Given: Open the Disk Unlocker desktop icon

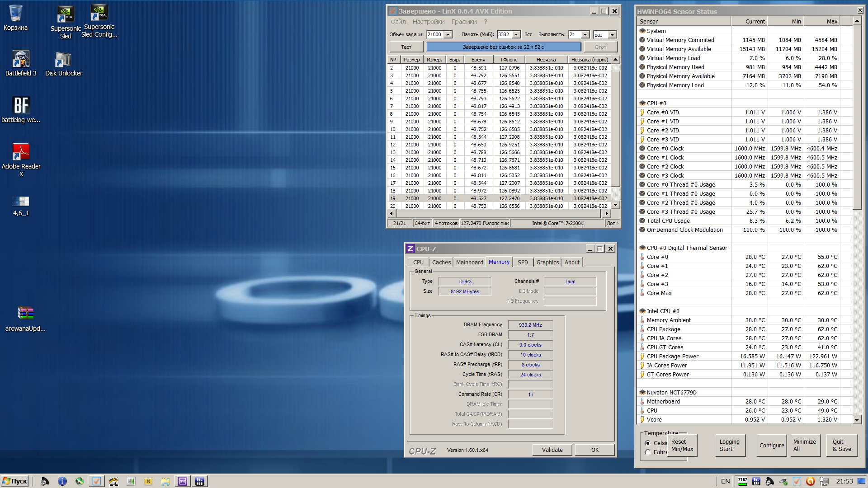Looking at the screenshot, I should [64, 64].
